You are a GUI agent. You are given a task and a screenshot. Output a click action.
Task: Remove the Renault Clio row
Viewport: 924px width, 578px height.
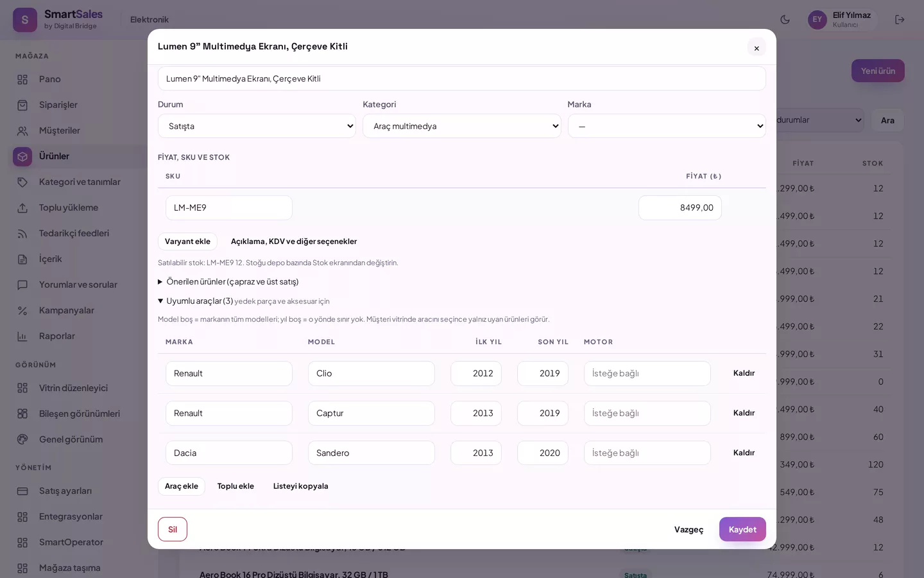(744, 373)
